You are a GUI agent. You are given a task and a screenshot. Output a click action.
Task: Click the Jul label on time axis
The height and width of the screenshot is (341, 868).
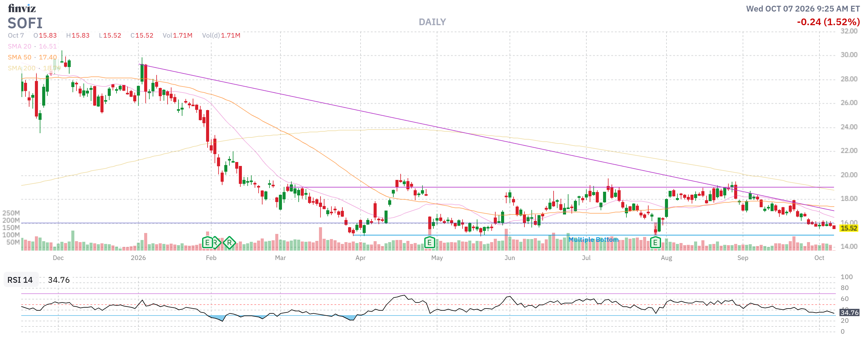(x=586, y=258)
